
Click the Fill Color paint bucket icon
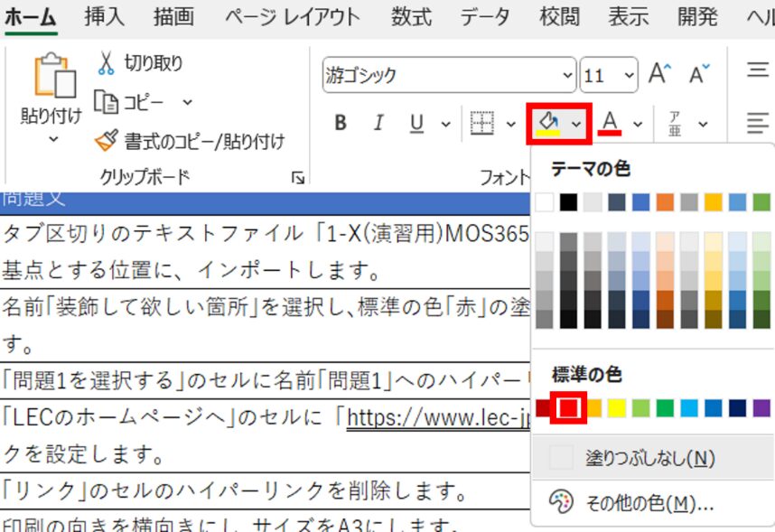548,123
